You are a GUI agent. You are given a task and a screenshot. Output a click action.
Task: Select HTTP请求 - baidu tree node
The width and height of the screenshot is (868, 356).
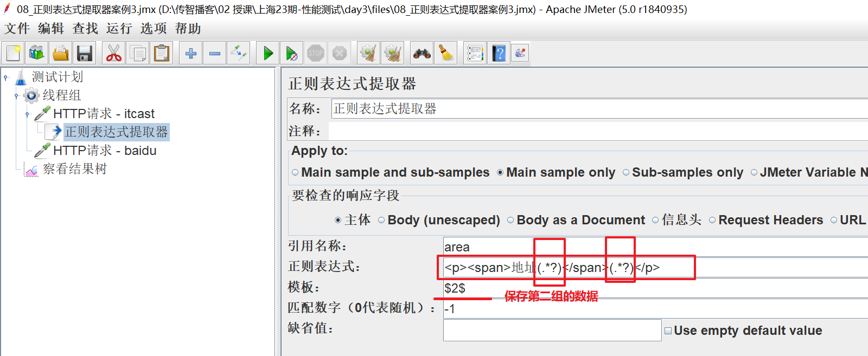click(x=105, y=151)
